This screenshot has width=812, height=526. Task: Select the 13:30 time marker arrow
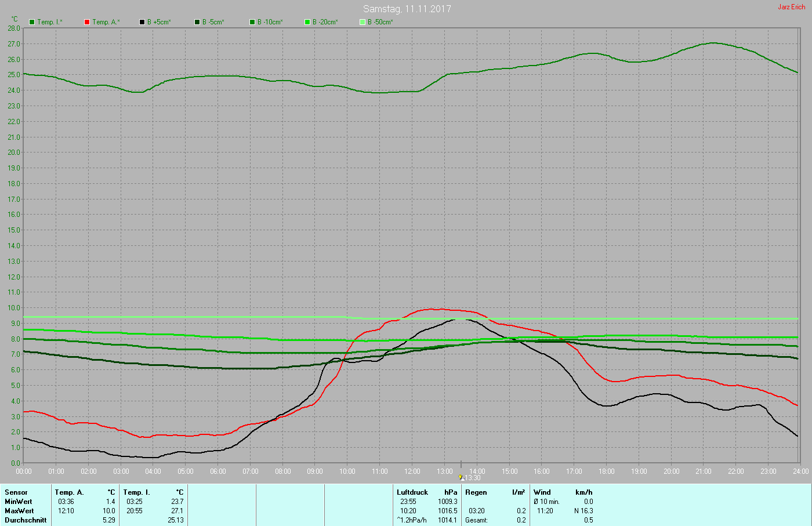(x=461, y=477)
